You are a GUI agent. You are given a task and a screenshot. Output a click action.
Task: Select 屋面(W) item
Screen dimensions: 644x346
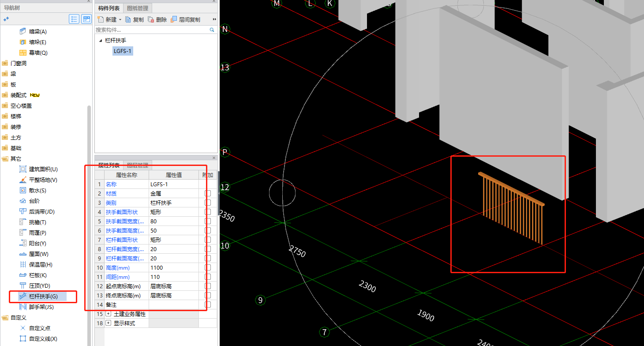pos(38,254)
